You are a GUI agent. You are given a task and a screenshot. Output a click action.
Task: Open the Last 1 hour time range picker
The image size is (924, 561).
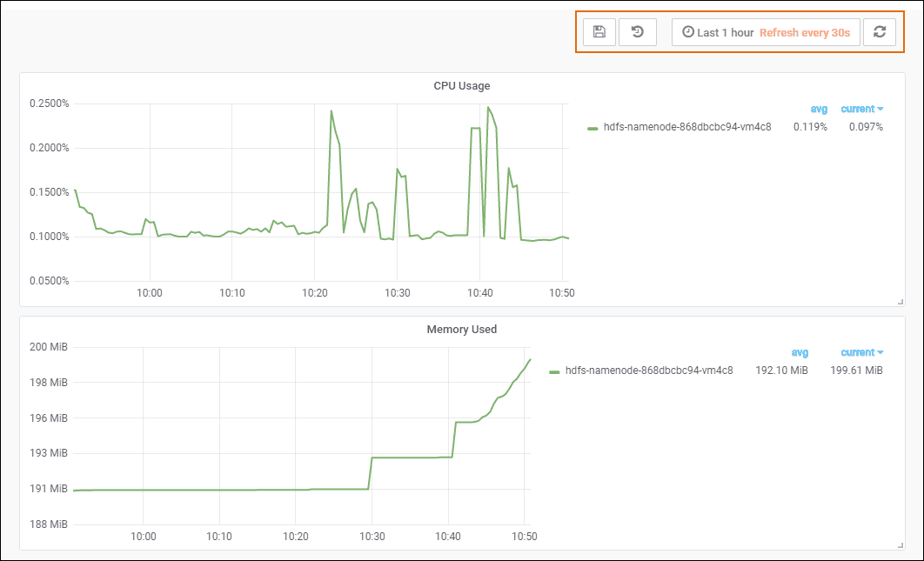[x=725, y=32]
